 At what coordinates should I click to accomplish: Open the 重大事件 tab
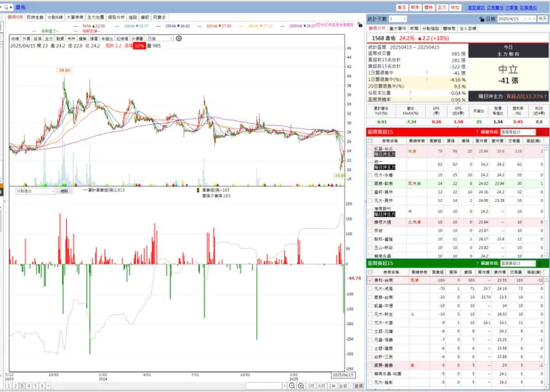click(398, 28)
